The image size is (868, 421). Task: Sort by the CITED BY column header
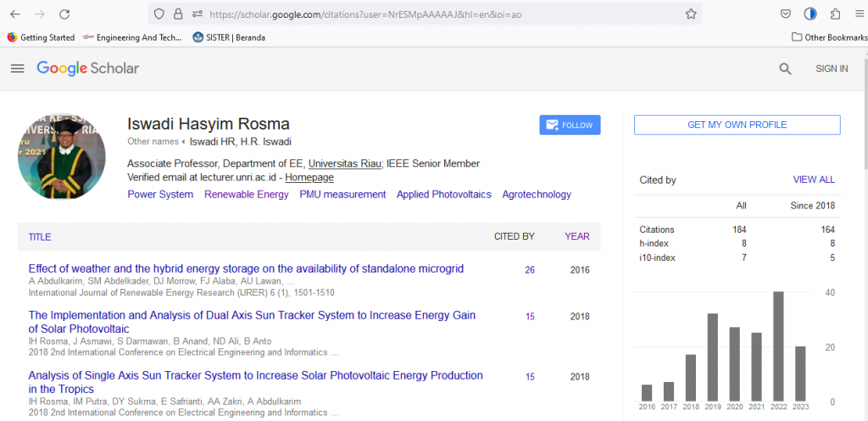coord(515,237)
